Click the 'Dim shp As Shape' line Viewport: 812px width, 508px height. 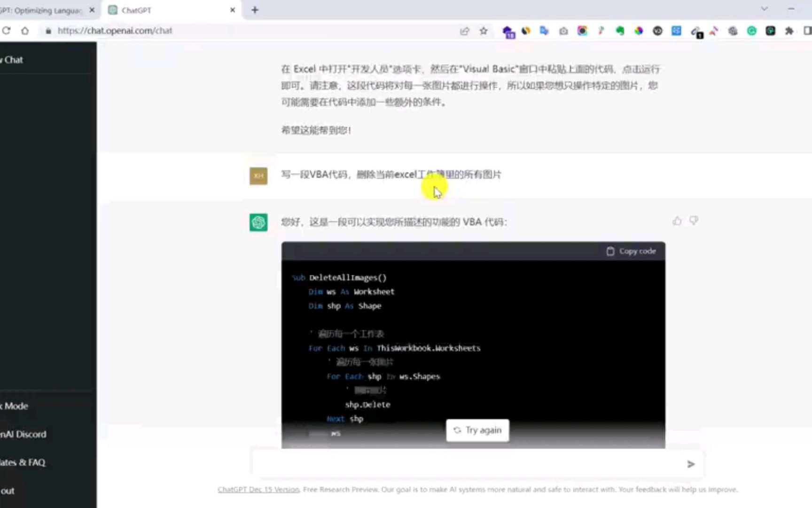pos(345,306)
